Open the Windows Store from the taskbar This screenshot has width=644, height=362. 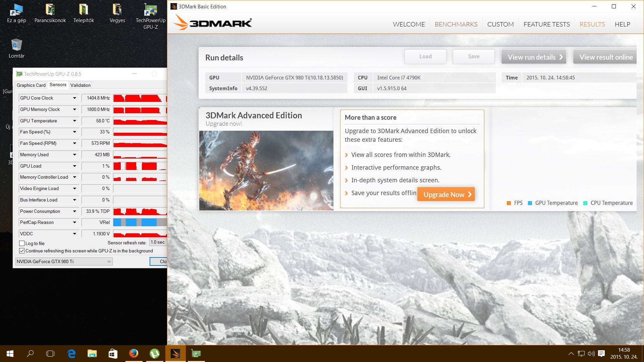point(113,354)
